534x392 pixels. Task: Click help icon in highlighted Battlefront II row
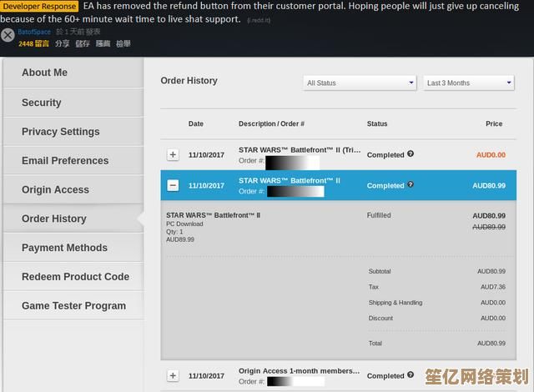[411, 185]
